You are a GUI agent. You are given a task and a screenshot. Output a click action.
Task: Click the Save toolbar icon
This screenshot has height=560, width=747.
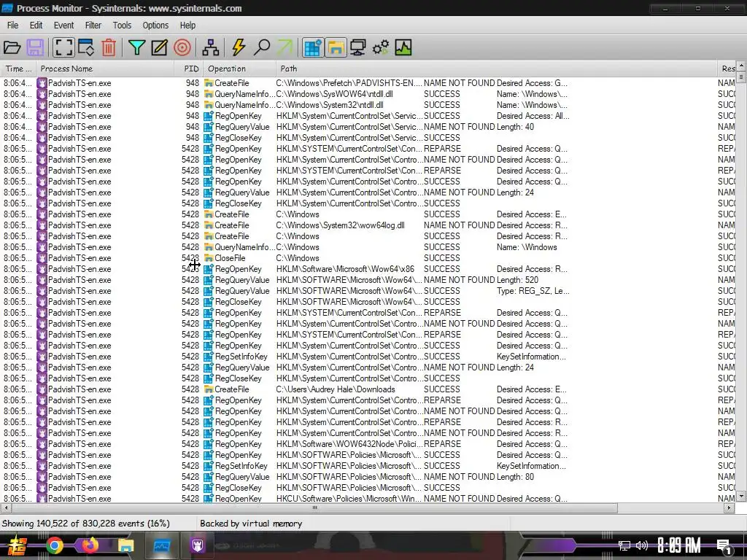click(x=35, y=47)
